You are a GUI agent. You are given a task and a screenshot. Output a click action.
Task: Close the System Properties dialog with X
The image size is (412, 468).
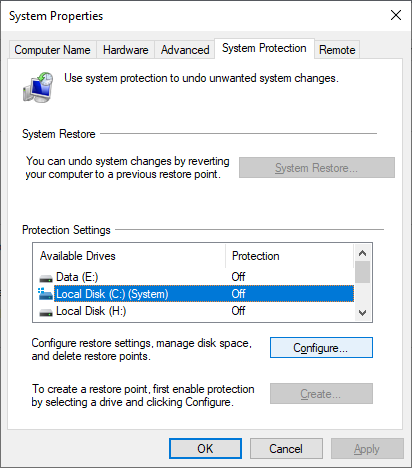(396, 15)
